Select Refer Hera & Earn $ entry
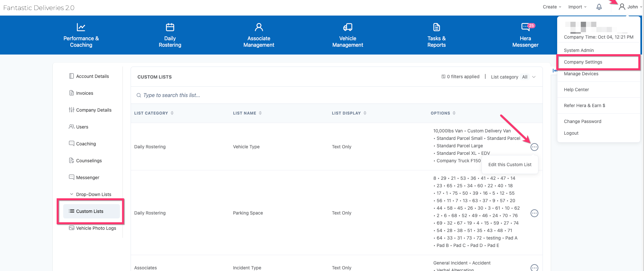The width and height of the screenshot is (644, 271). [x=584, y=105]
